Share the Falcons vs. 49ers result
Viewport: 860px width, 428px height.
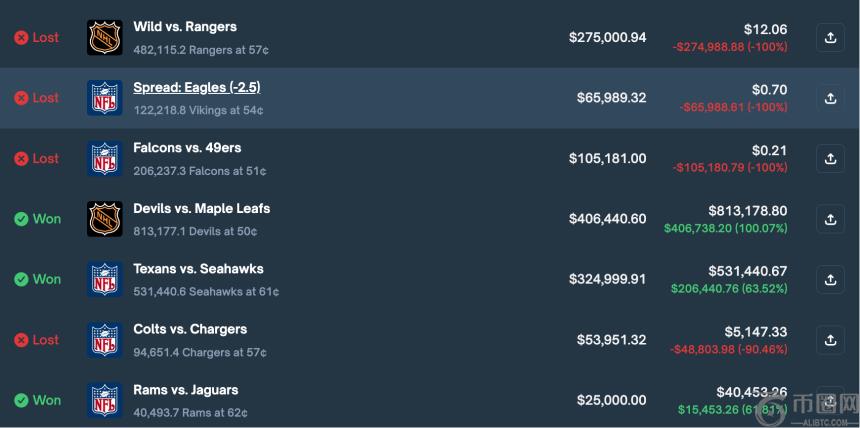(x=830, y=158)
